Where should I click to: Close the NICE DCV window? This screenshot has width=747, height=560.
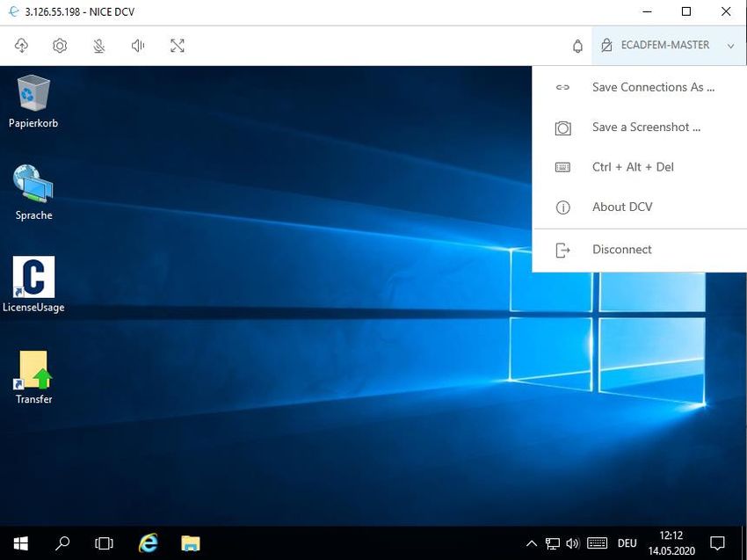coord(726,11)
